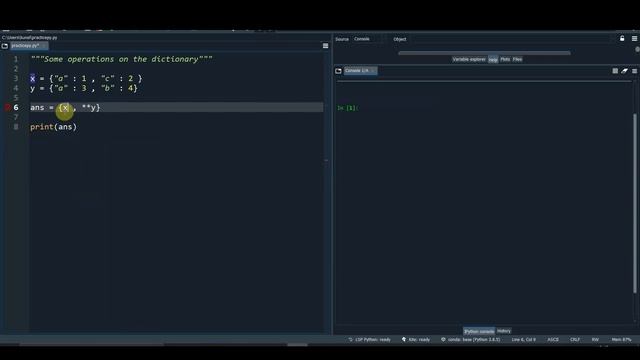Click line number 1 in the gutter

(x=16, y=59)
